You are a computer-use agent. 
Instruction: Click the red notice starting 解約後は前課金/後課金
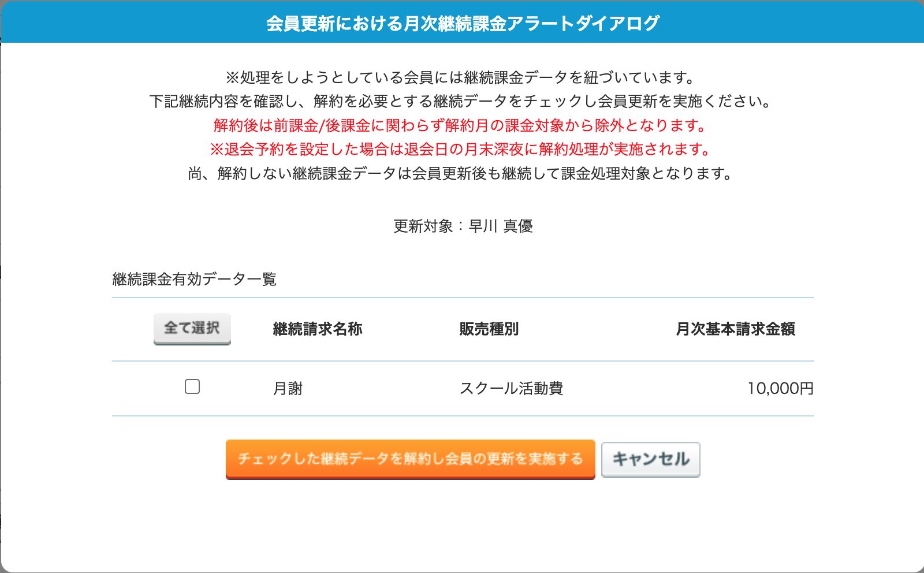coord(460,125)
